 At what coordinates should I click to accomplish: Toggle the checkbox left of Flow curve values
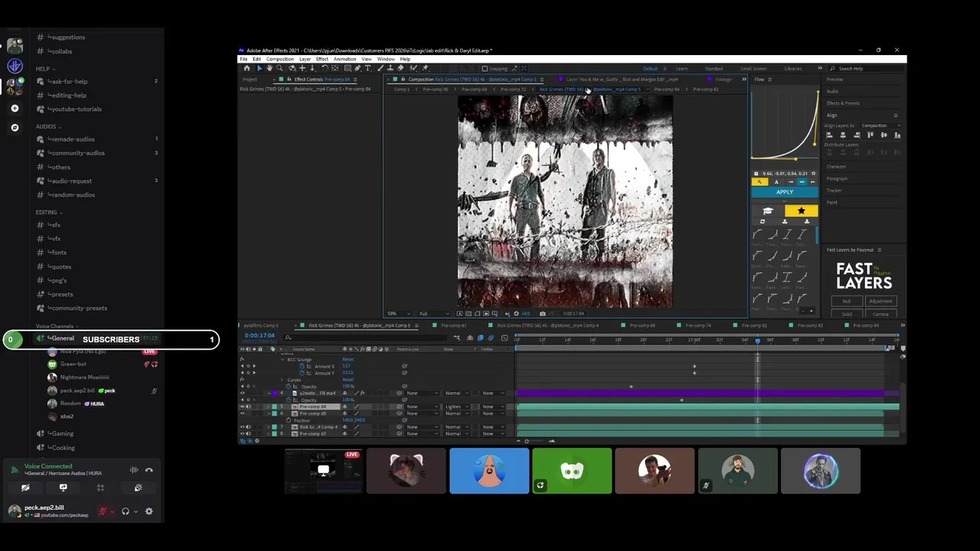click(x=756, y=174)
